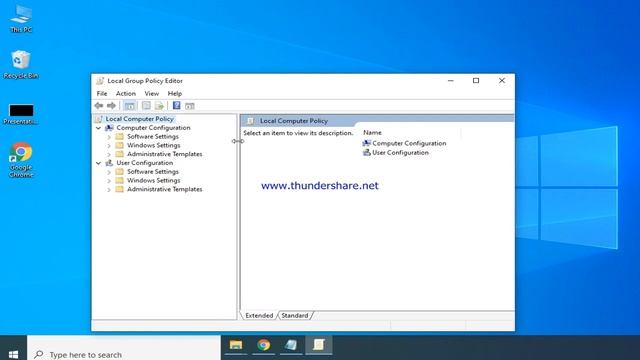The image size is (640, 360).
Task: Expand Windows Settings under Computer Configuration
Action: point(109,146)
